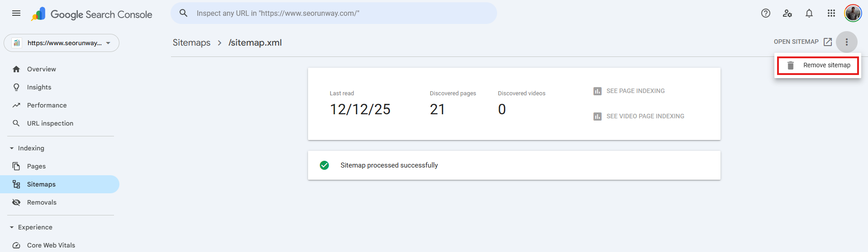
Task: Open Google apps grid
Action: tap(831, 13)
